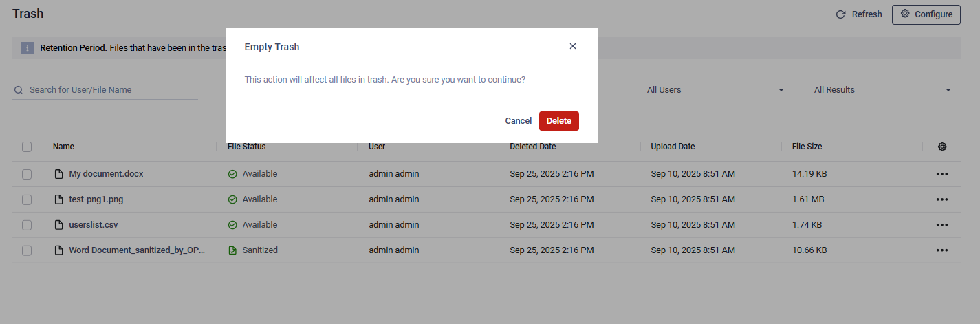980x324 pixels.
Task: Expand the All Results dropdown
Action: pos(882,90)
